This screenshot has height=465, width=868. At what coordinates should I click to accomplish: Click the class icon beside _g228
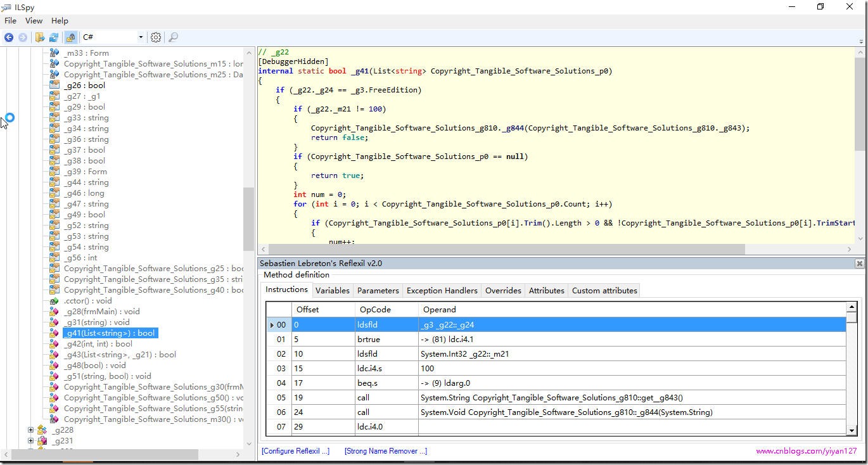pyautogui.click(x=42, y=430)
